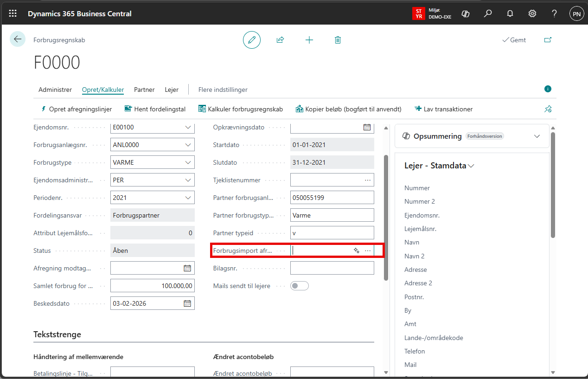Toggle Mails sendt til lejere switch
Viewport: 588px width, 379px height.
click(x=299, y=286)
